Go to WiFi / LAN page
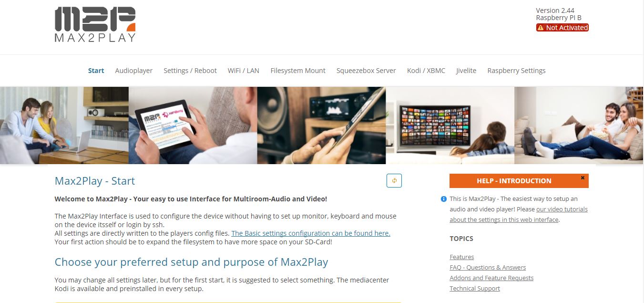 click(x=244, y=71)
